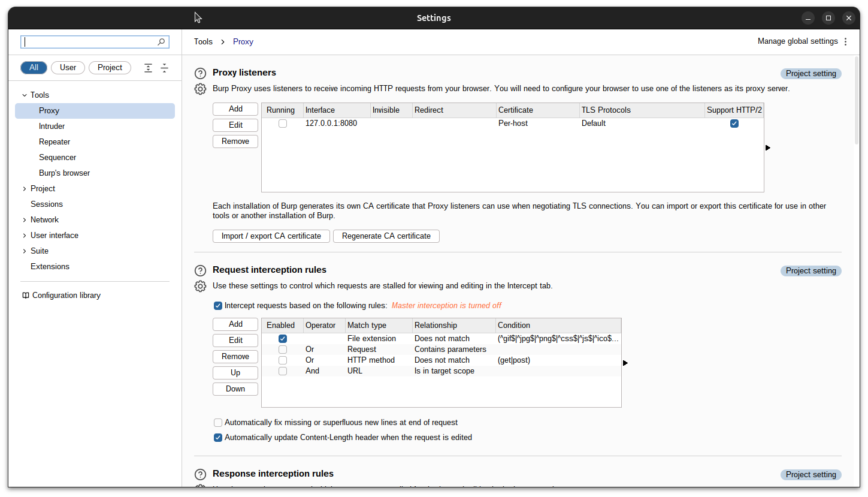Open Sequencer settings in the tree
The image size is (868, 497).
coord(58,158)
